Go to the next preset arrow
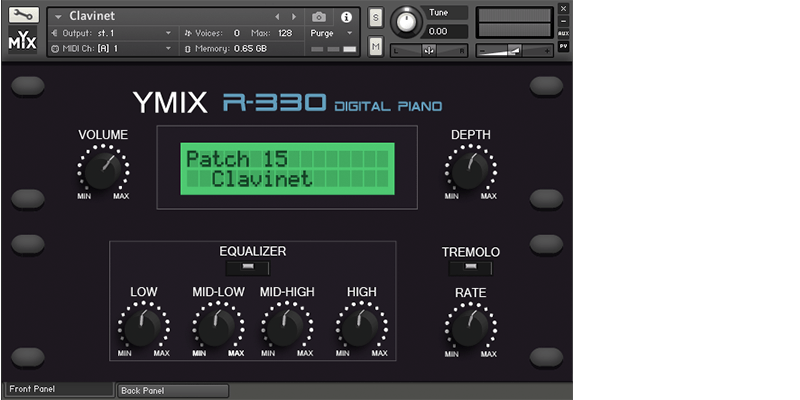Image resolution: width=800 pixels, height=400 pixels. point(294,17)
